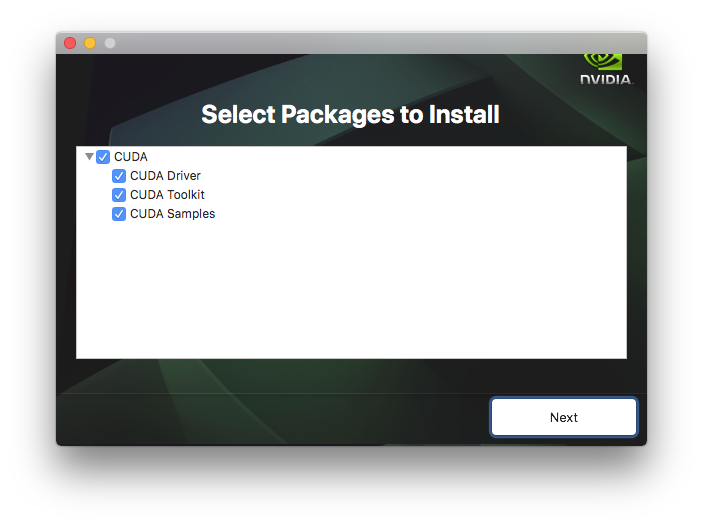Click the Select Packages to Install heading
703x526 pixels.
point(350,114)
